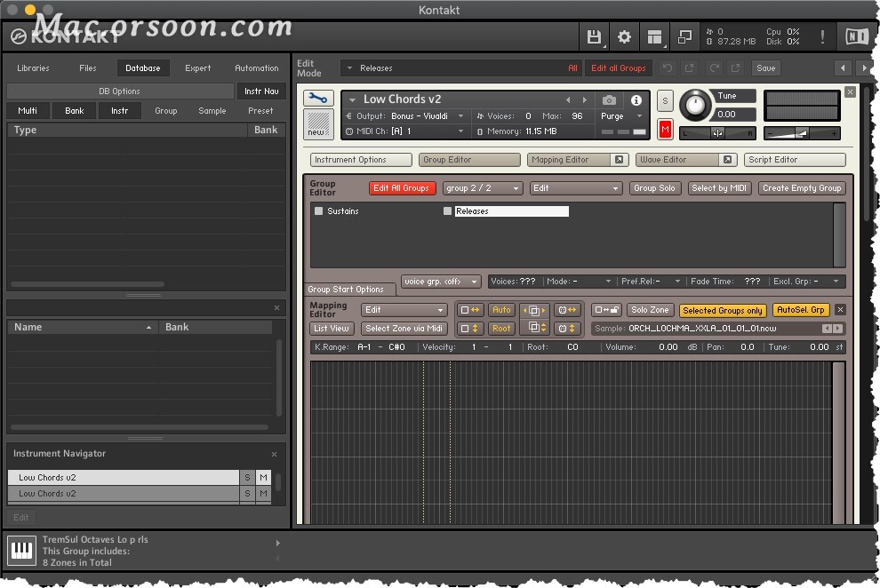Click the MIDI horizontal range set icon
880x588 pixels.
tap(567, 310)
